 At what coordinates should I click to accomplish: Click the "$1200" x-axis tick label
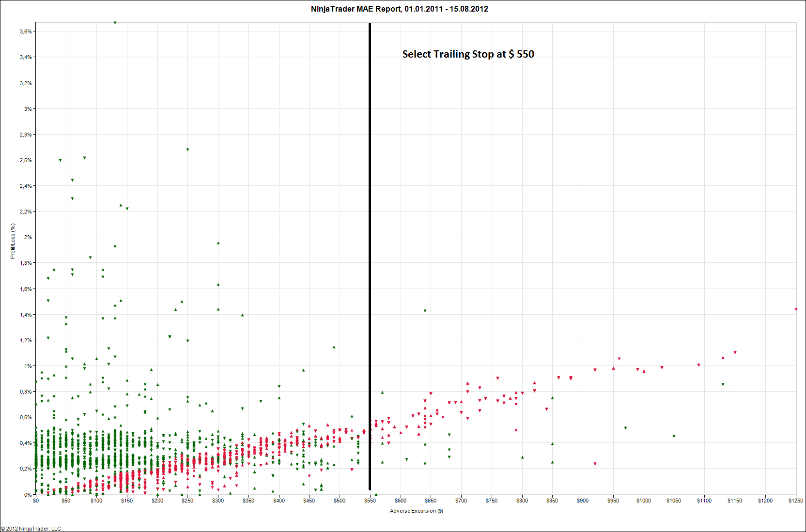(x=765, y=501)
